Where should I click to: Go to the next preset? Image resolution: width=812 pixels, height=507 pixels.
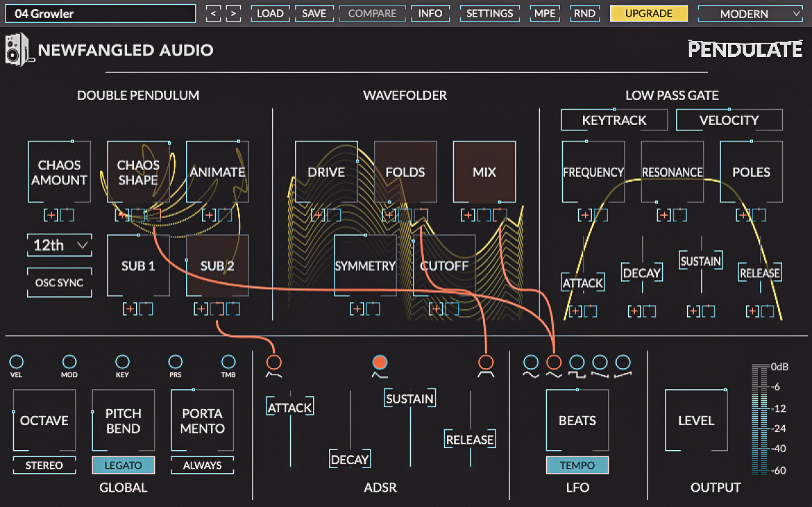tap(234, 13)
